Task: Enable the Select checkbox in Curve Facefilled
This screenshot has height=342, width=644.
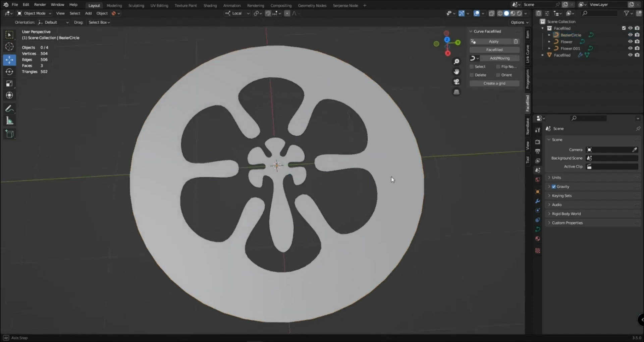Action: tap(472, 66)
